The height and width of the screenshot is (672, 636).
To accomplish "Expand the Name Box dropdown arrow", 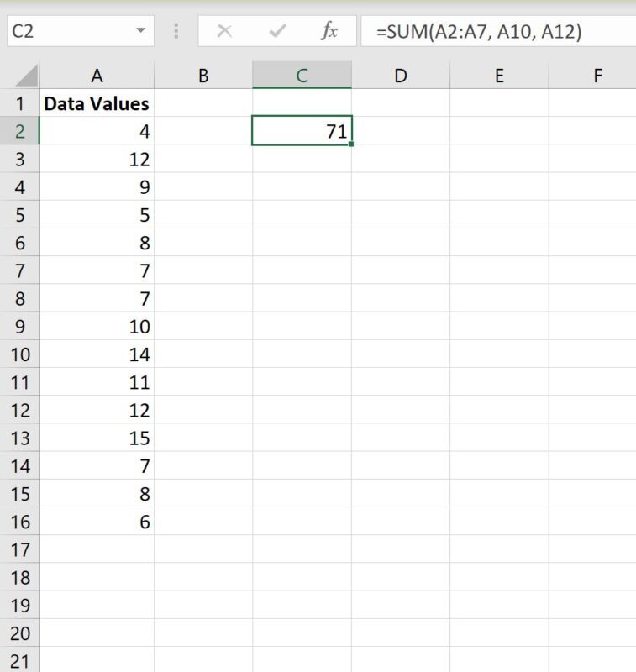I will (x=140, y=30).
